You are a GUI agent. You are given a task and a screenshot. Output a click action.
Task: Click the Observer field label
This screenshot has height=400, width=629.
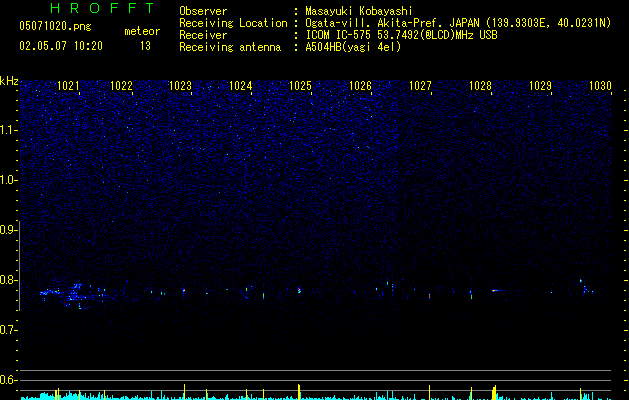point(203,11)
